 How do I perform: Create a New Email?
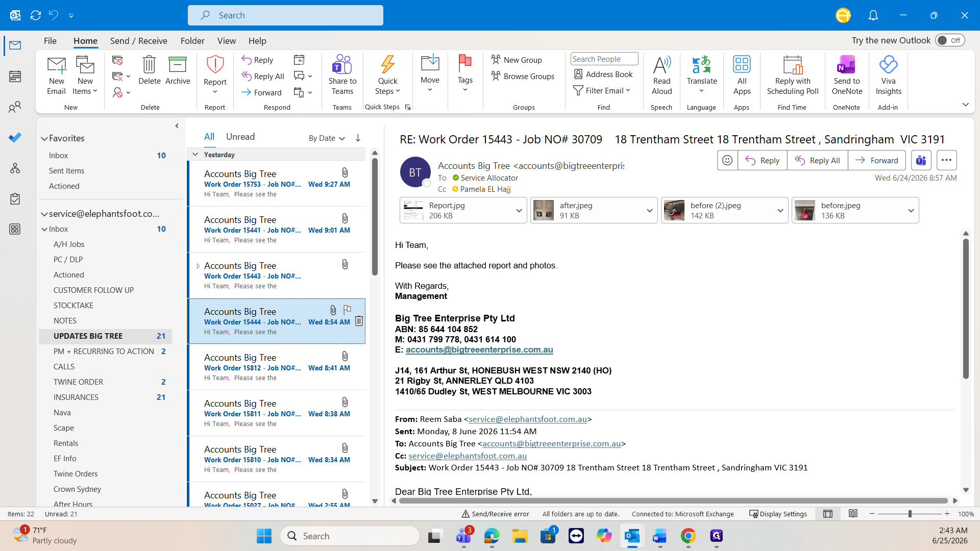[56, 76]
